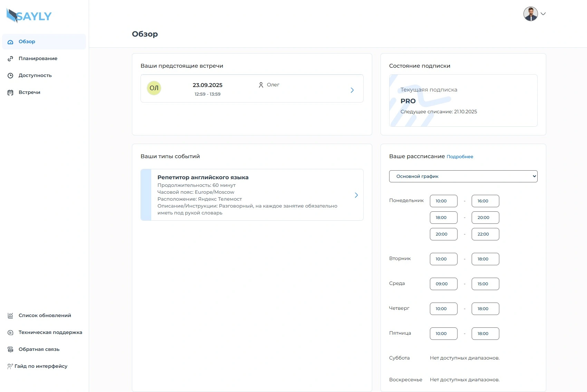This screenshot has height=392, width=587.
Task: Click the Планирование link icon
Action: click(x=10, y=59)
